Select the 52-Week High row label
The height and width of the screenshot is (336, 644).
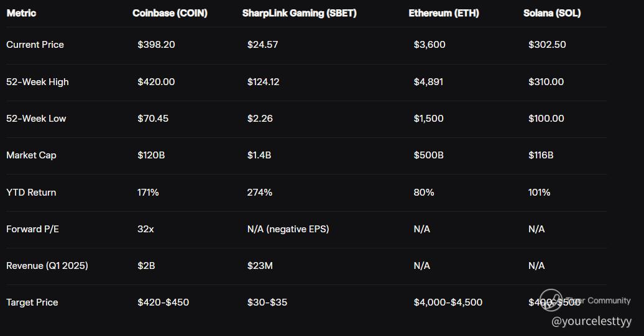(37, 82)
